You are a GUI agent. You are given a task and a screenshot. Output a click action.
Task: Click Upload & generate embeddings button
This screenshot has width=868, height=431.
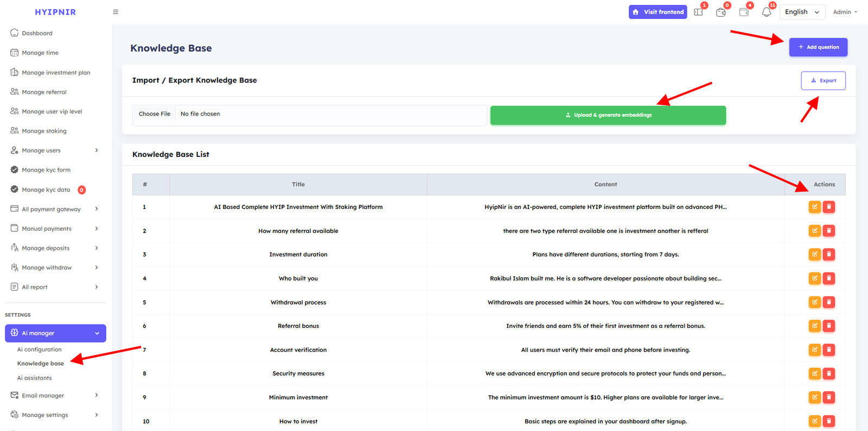click(608, 115)
